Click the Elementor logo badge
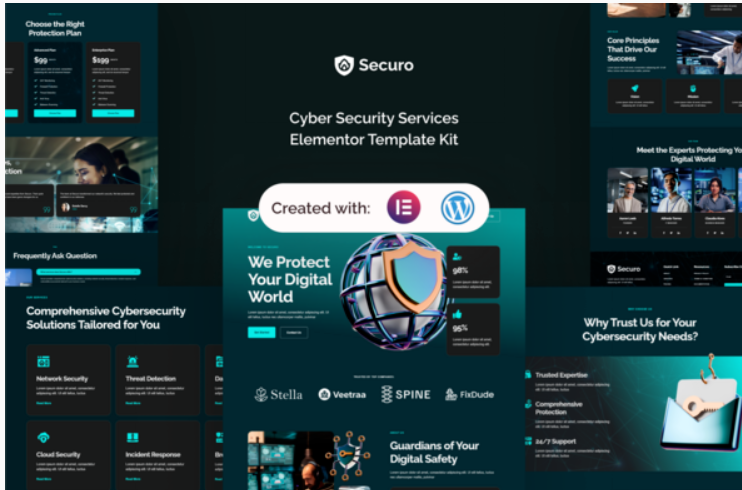The image size is (742, 490). [404, 207]
